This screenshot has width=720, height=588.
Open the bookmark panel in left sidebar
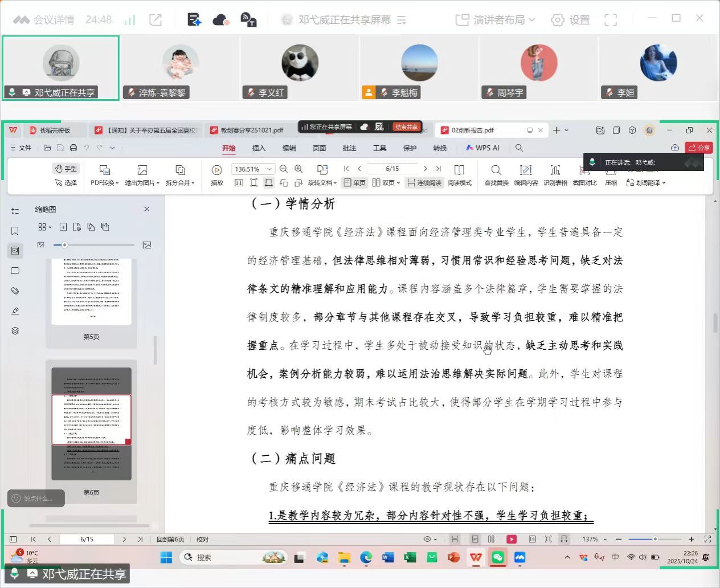[x=15, y=231]
